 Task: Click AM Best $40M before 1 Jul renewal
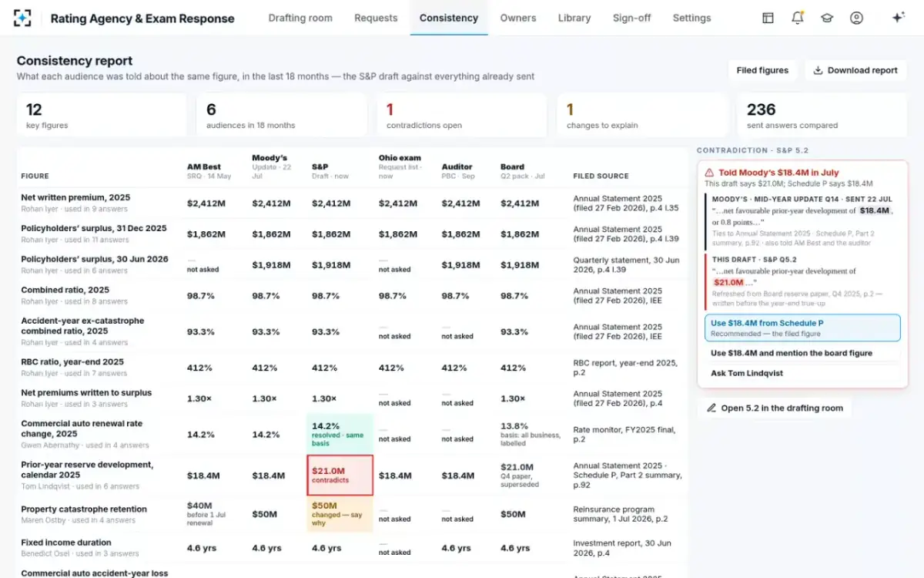pyautogui.click(x=209, y=514)
